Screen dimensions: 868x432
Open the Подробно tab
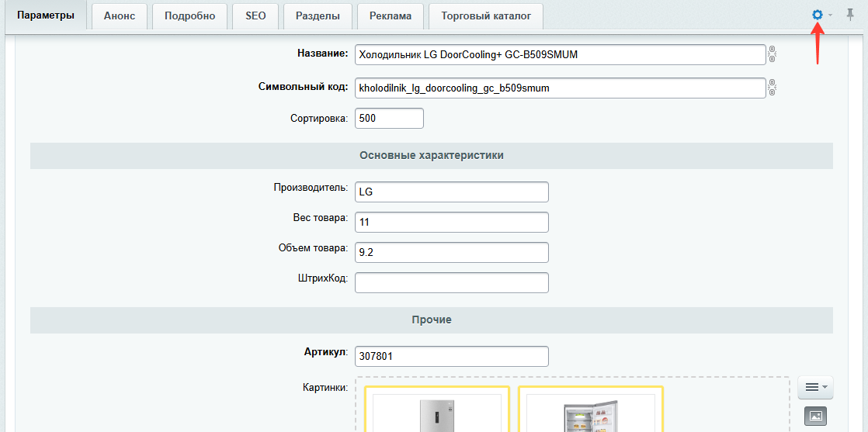(190, 16)
